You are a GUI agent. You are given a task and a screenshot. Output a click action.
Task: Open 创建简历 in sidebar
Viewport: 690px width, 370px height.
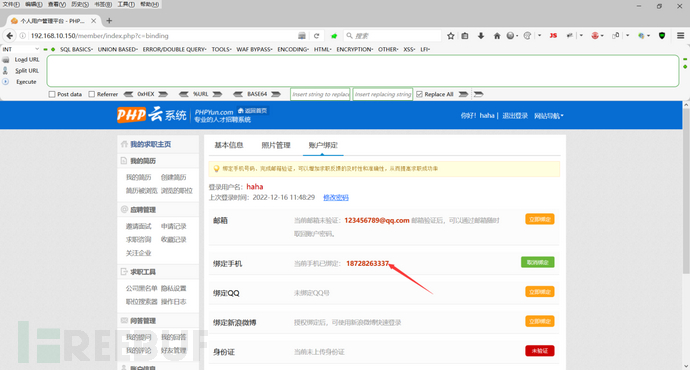point(173,177)
